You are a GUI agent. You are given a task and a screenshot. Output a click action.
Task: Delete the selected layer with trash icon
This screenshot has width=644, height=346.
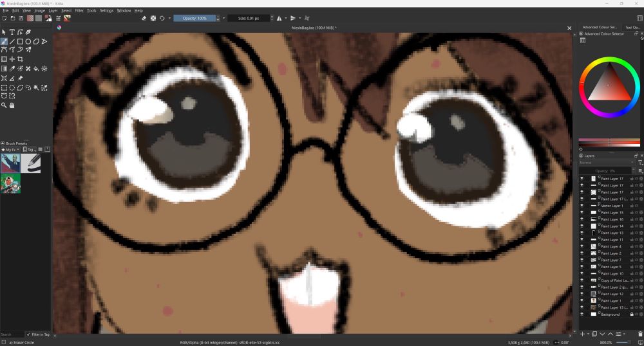pos(640,334)
